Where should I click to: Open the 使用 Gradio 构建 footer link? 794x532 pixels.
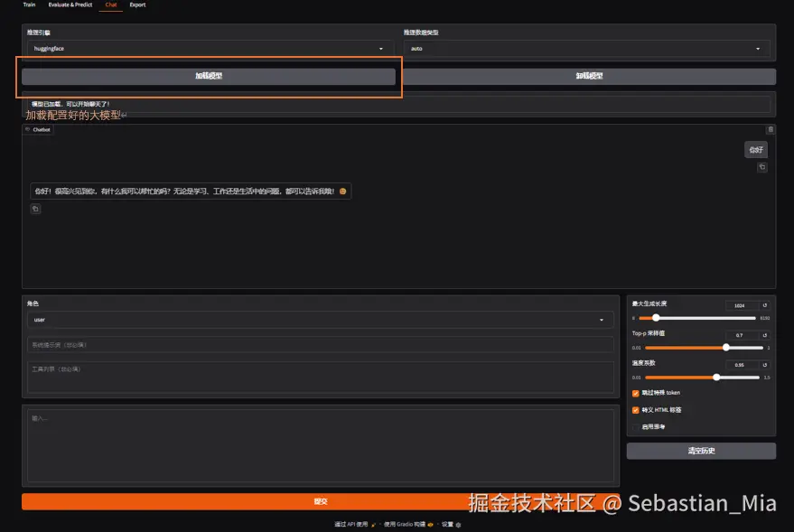[x=408, y=525]
